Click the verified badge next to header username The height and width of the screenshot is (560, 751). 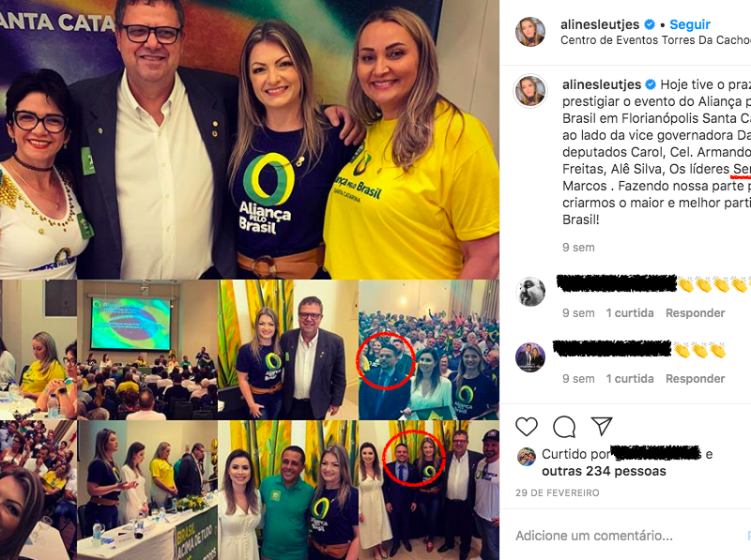[650, 24]
